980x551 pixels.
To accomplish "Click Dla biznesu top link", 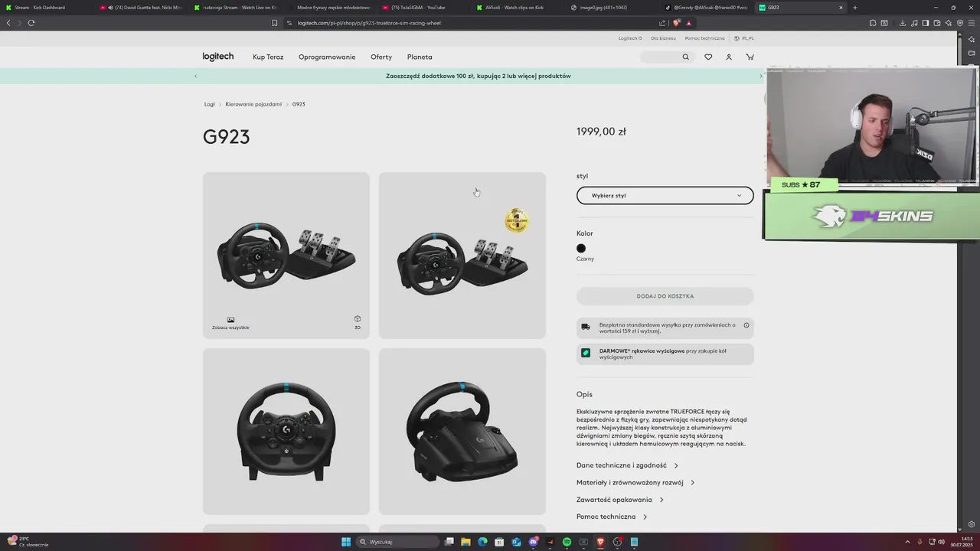I will [x=663, y=38].
